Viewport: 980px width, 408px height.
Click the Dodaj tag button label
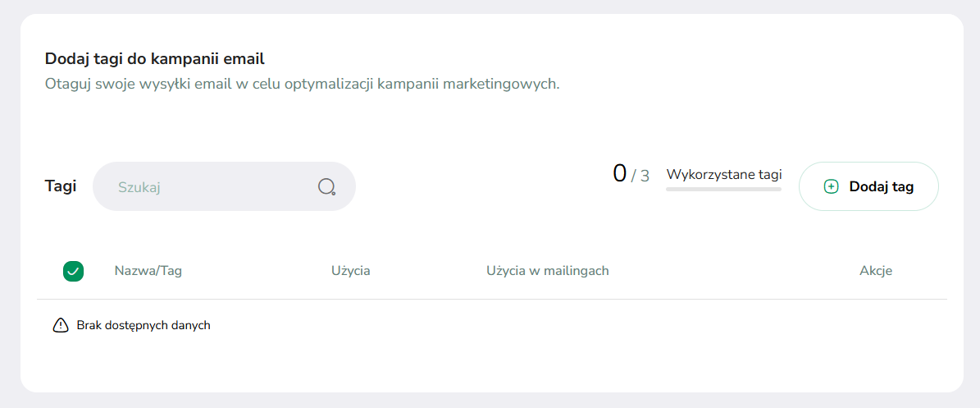click(882, 186)
